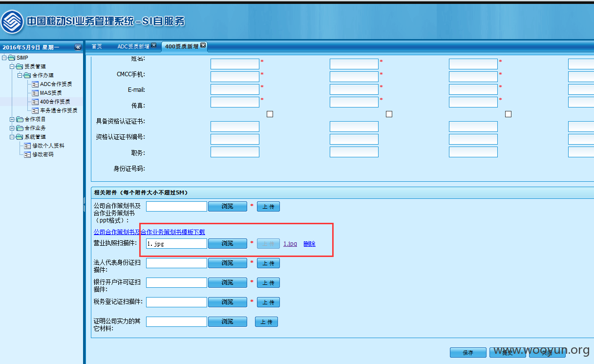This screenshot has width=594, height=364.
Task: Click 浏览 for 法人代表身份证扫描件
Action: (228, 263)
